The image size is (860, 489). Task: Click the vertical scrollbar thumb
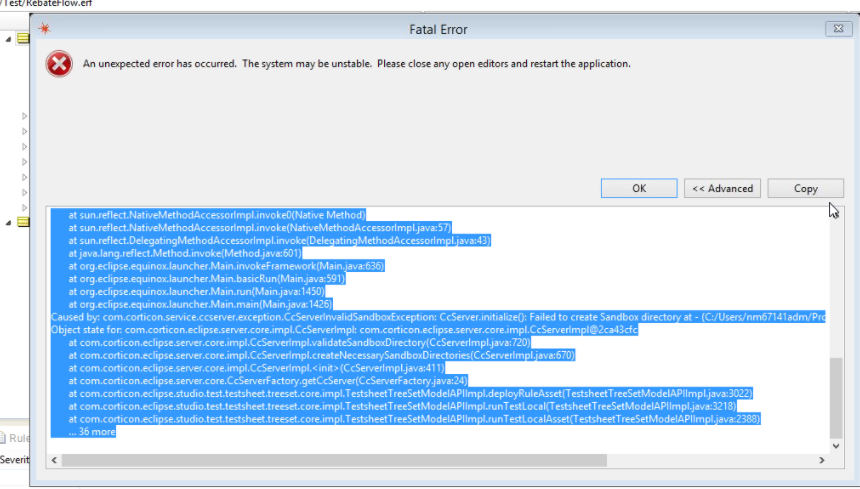tap(835, 397)
